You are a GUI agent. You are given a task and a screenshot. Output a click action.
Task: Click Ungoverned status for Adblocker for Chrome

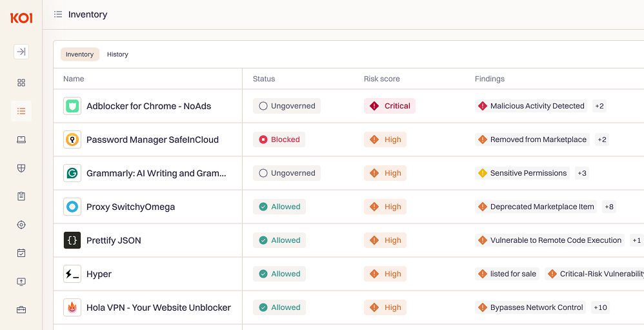click(287, 106)
